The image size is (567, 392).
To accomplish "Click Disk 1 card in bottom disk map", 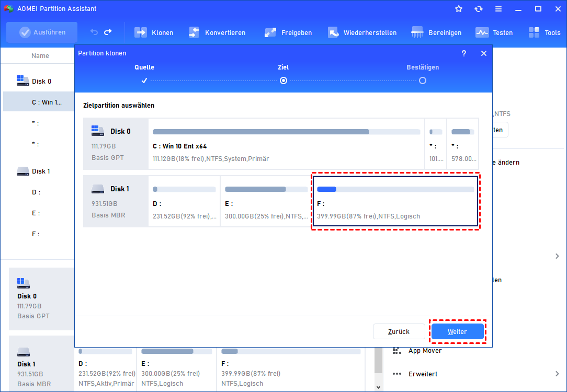I will [x=41, y=364].
